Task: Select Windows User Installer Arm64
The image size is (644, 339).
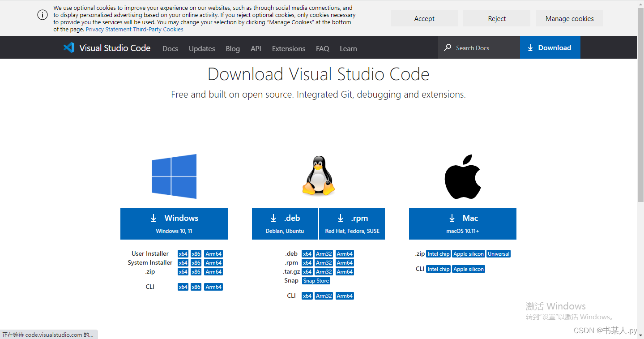Action: point(213,254)
